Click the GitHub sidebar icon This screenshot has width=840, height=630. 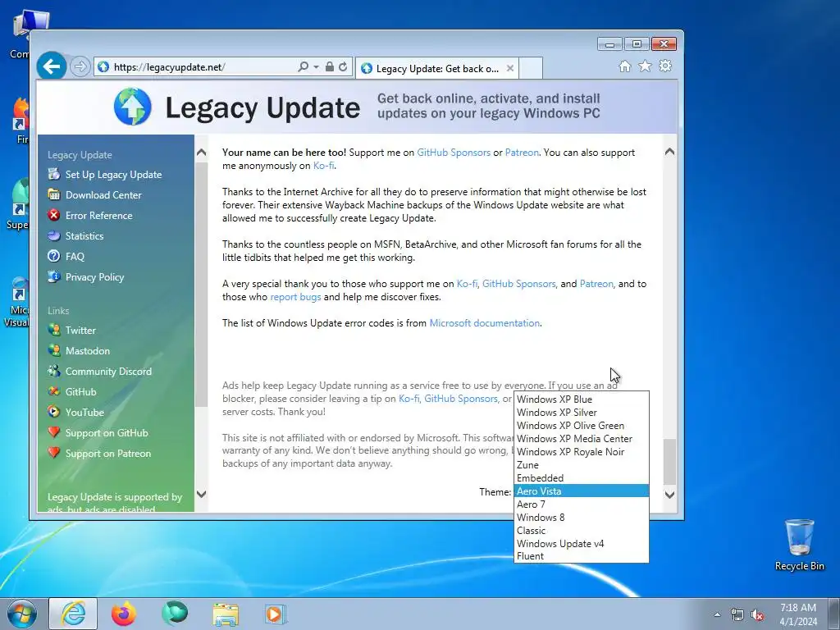point(53,391)
